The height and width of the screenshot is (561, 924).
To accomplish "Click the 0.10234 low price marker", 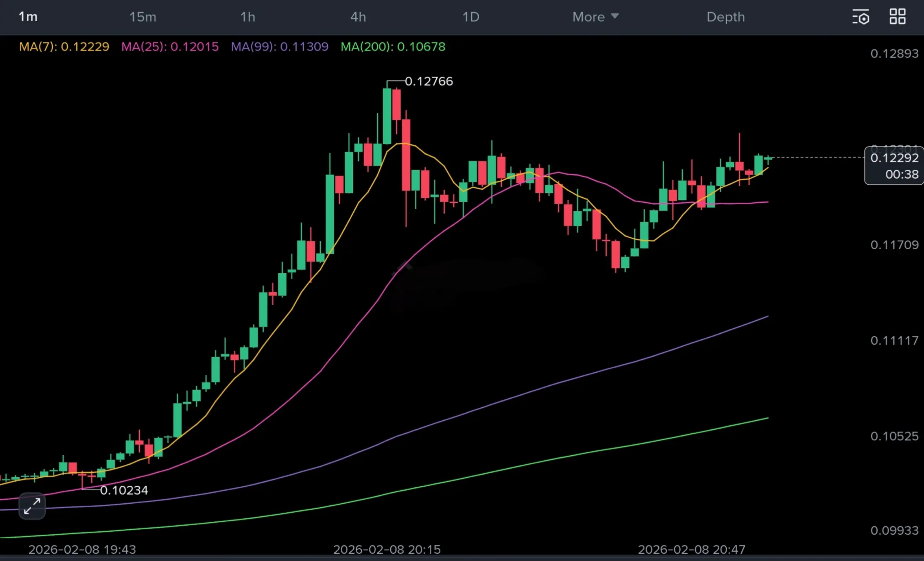I will 124,490.
